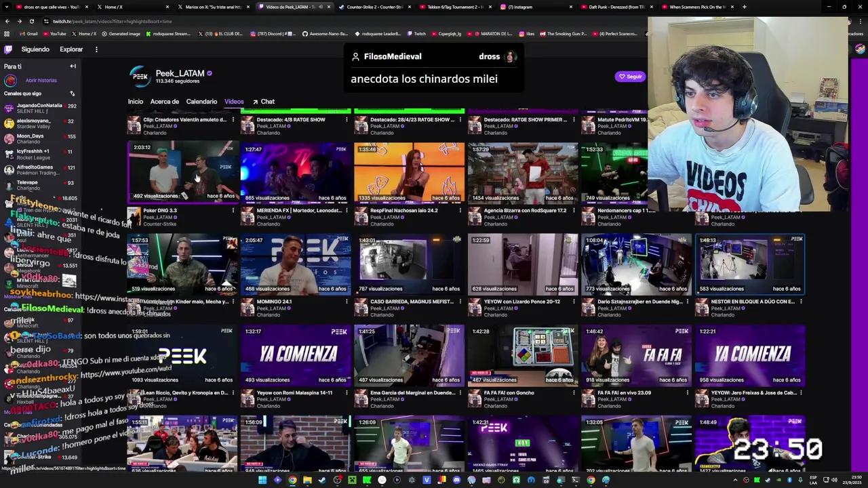Open File Explorer from the taskbar
The height and width of the screenshot is (488, 868).
pos(307,481)
